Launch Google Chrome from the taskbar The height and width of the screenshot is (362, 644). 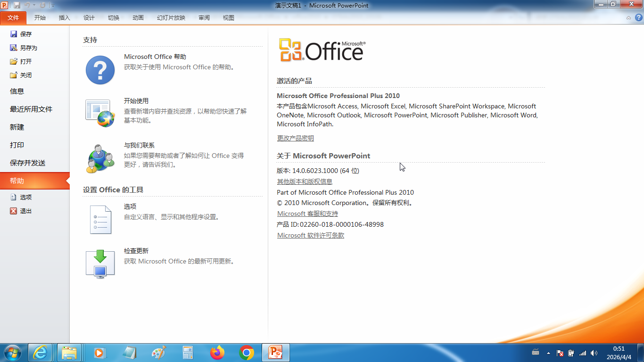(x=246, y=353)
